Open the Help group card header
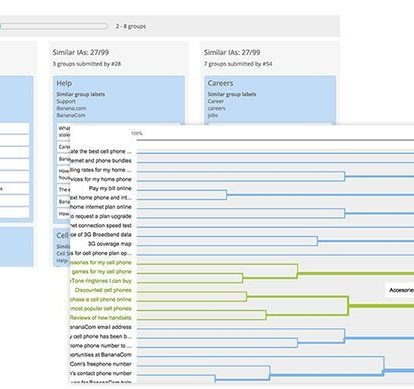 click(64, 83)
